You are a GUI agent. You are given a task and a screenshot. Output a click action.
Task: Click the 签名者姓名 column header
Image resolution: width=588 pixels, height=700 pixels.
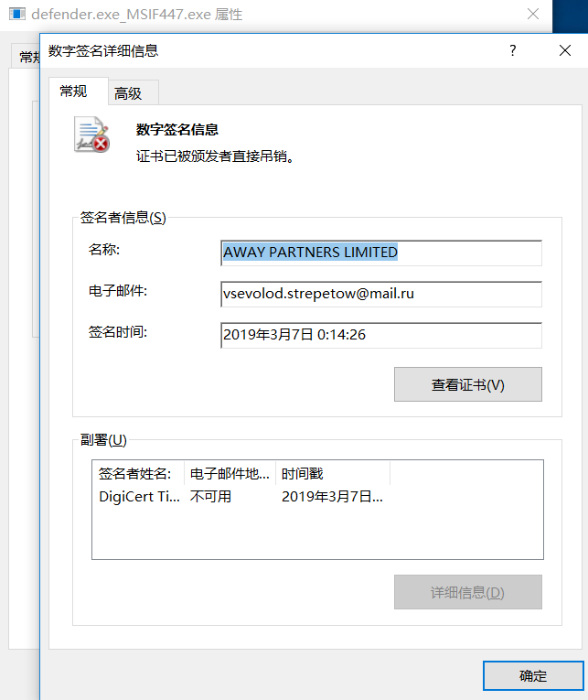(x=138, y=473)
